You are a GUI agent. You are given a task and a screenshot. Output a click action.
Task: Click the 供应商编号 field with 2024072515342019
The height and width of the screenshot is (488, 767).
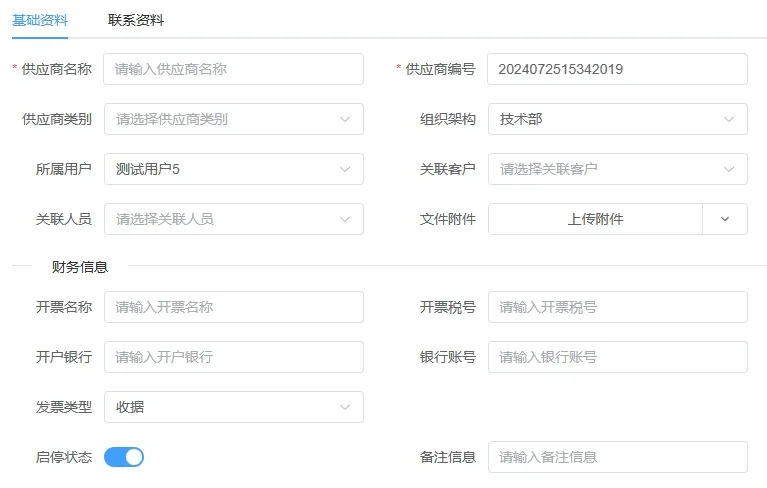coord(617,69)
